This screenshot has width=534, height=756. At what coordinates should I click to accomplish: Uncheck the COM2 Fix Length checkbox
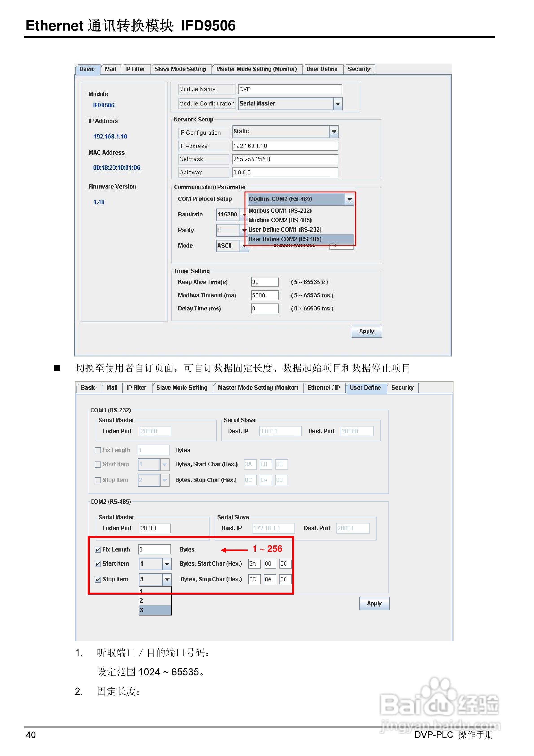pyautogui.click(x=98, y=549)
